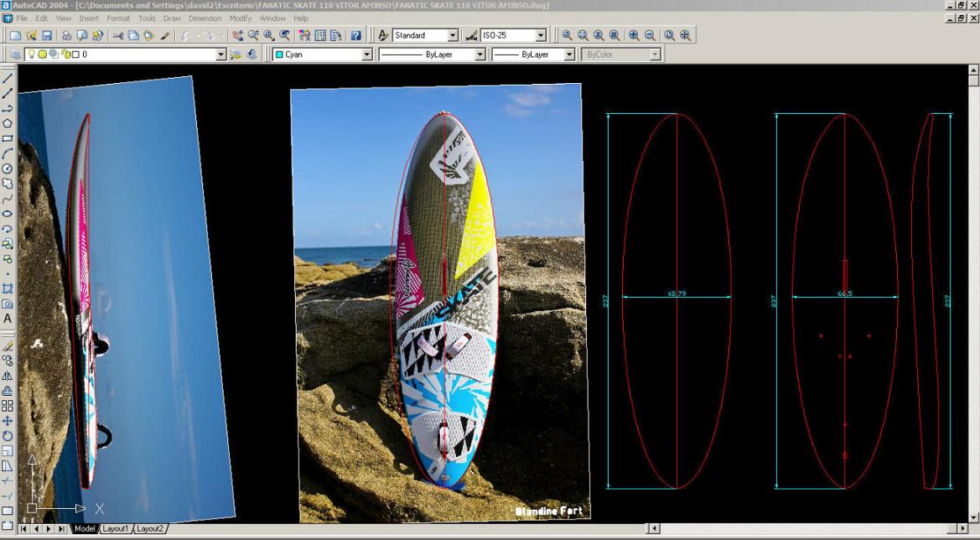
Task: Save the drawing with the floppy disk icon
Action: [47, 35]
